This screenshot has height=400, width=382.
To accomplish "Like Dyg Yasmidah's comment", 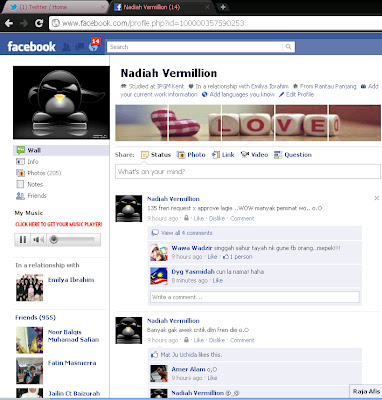I will pyautogui.click(x=218, y=280).
